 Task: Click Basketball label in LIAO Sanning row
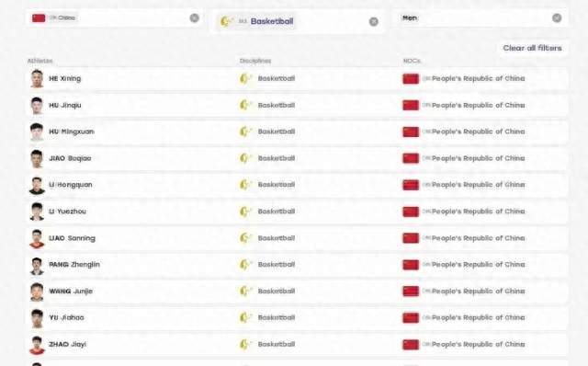277,238
